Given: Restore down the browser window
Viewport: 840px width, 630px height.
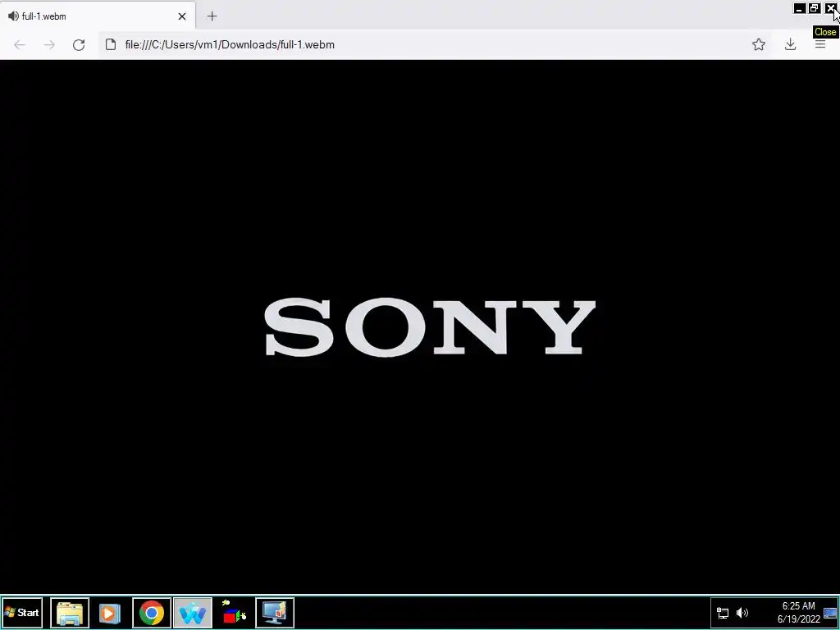Looking at the screenshot, I should coord(815,8).
